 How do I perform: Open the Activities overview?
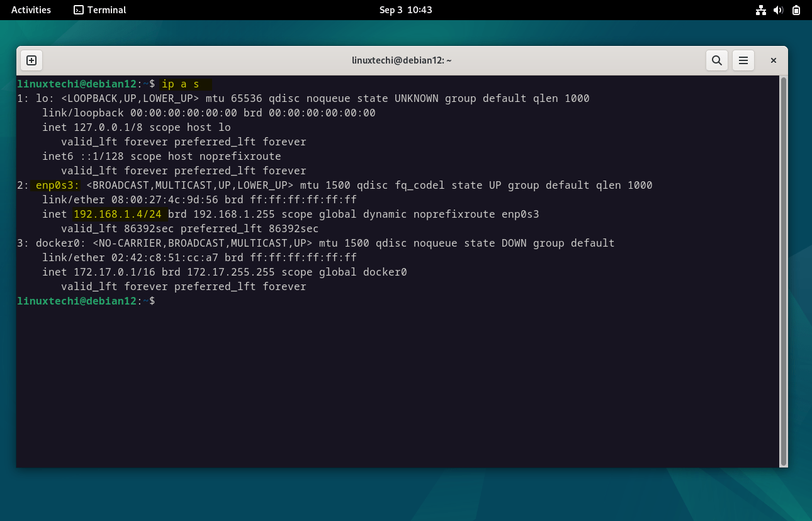click(x=30, y=9)
